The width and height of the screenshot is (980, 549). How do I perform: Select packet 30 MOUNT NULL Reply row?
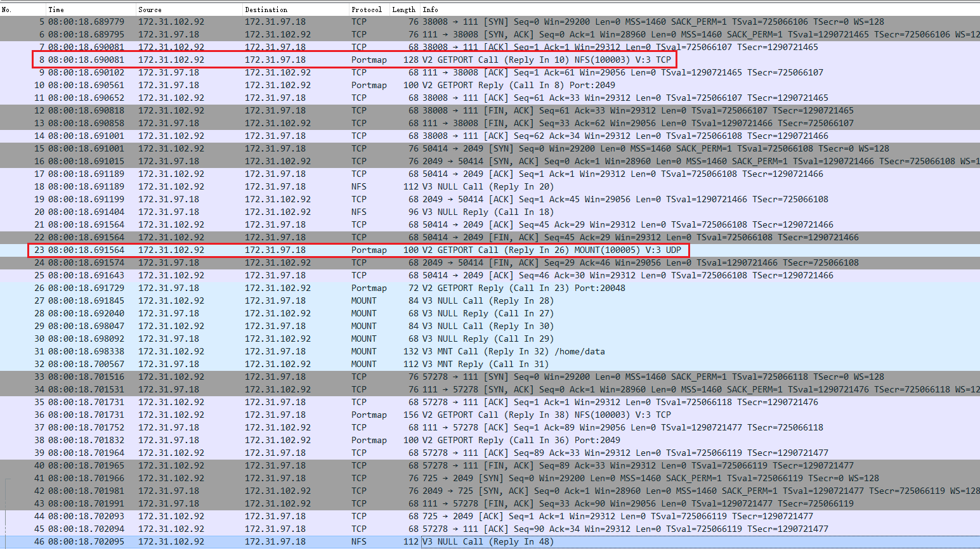(490, 339)
